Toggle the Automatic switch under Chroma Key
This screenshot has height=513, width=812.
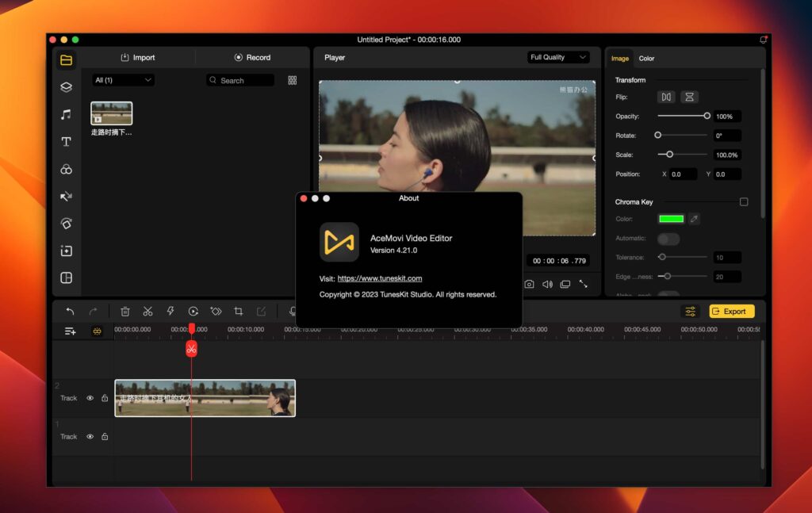[x=670, y=238]
